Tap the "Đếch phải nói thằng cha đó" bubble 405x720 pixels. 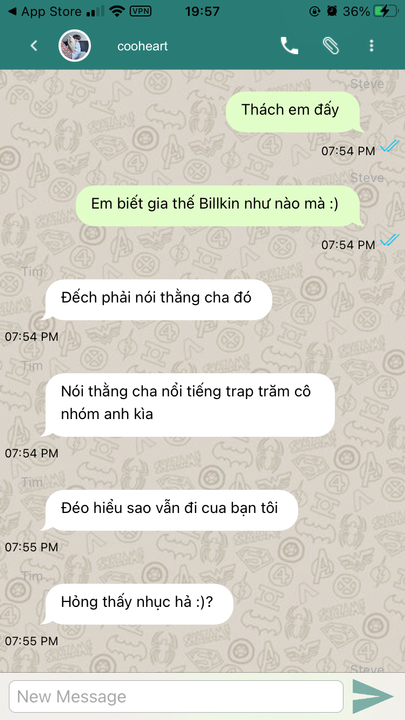tap(157, 299)
